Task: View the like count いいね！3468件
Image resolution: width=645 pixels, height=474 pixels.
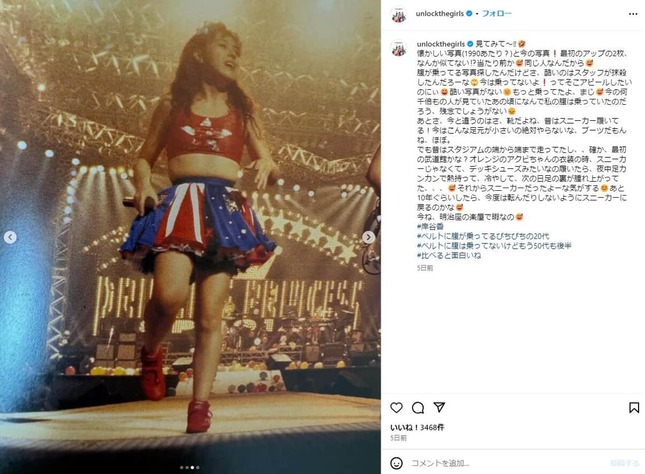Action: [417, 428]
